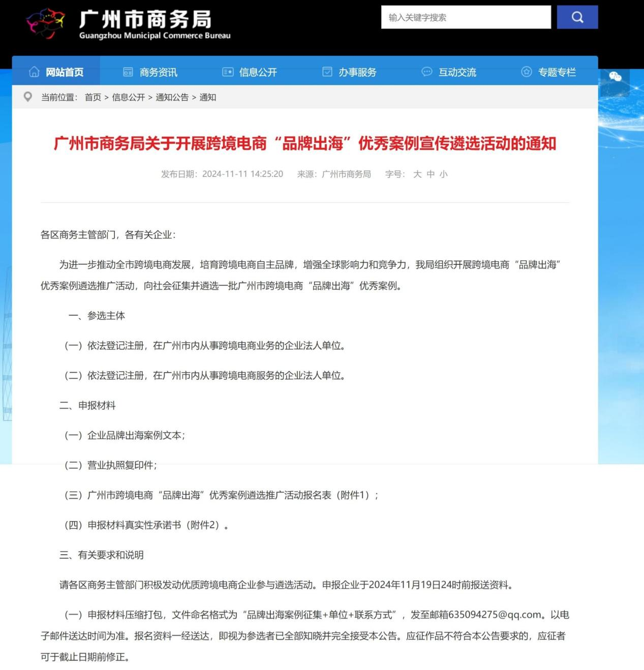Click the ID card icon beside 信息公开
The image size is (644, 670).
[228, 72]
